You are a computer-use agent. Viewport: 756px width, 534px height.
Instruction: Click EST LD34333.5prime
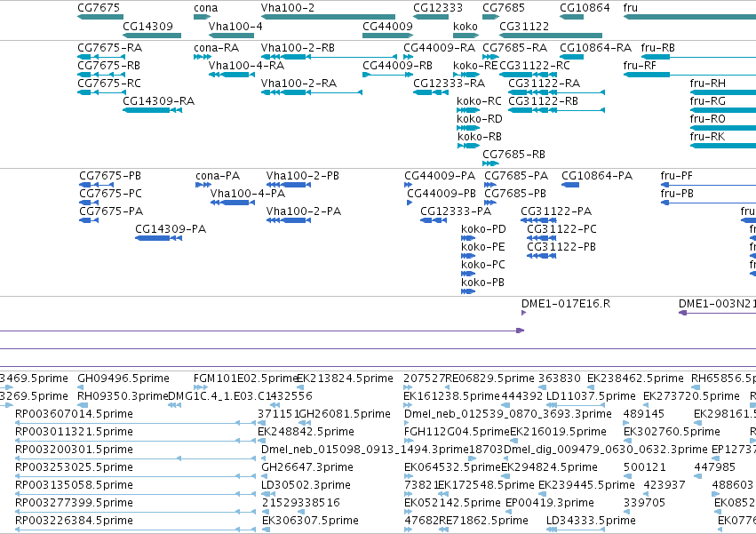[576, 530]
